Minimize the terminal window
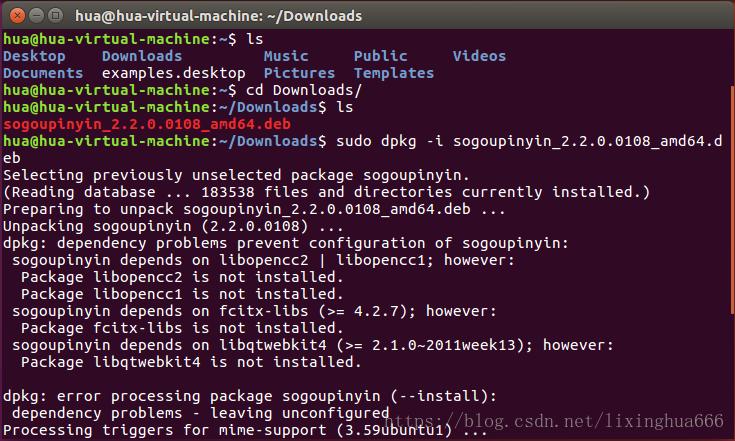The image size is (735, 441). [x=37, y=15]
